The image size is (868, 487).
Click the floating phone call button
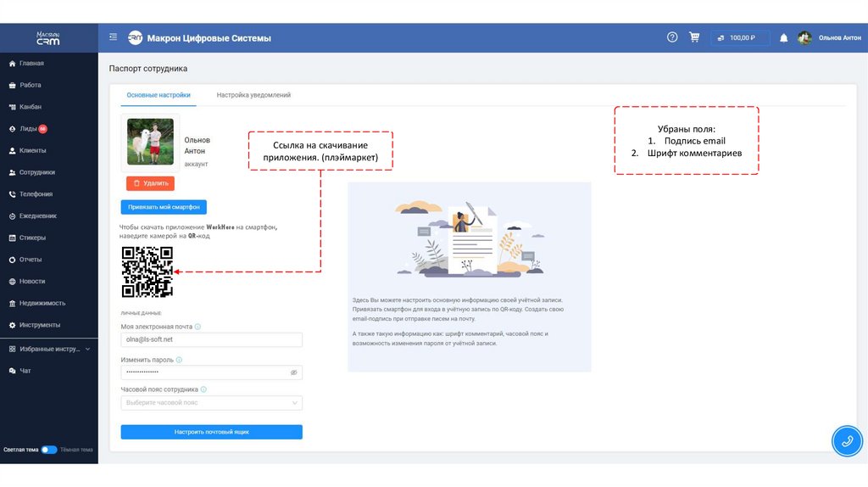(847, 441)
